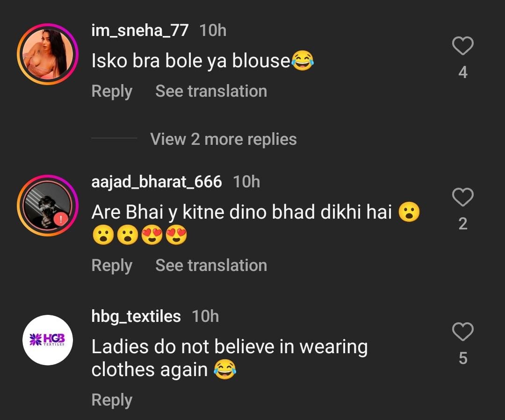Screen dimensions: 505x420
Task: View the 5 likes on hbg_textiles' comment
Action: click(463, 358)
